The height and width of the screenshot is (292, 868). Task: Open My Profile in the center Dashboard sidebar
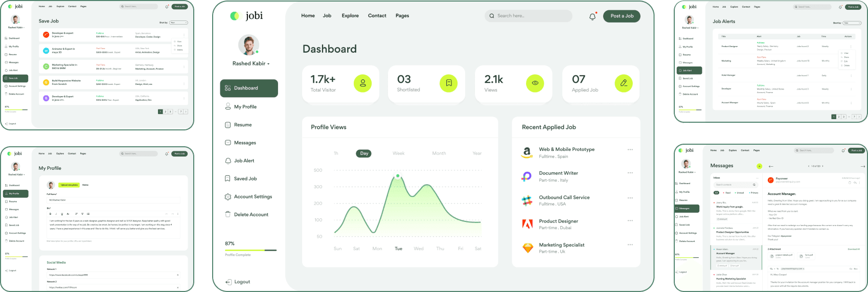[x=241, y=107]
